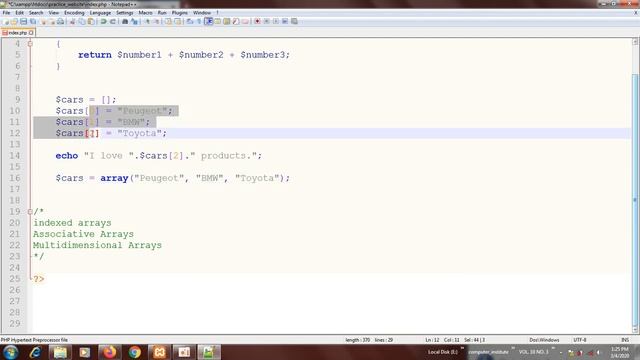Open Google Chrome from the taskbar

point(134,352)
